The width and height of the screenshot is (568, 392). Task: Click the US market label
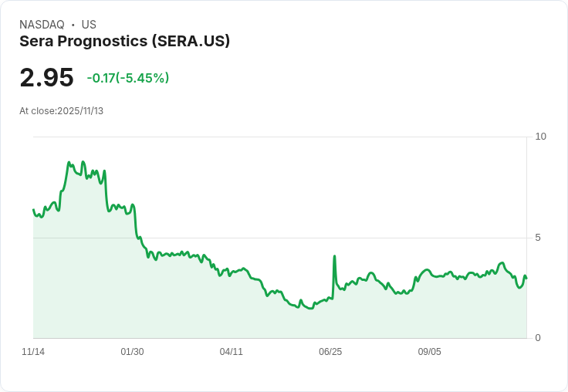[x=89, y=25]
